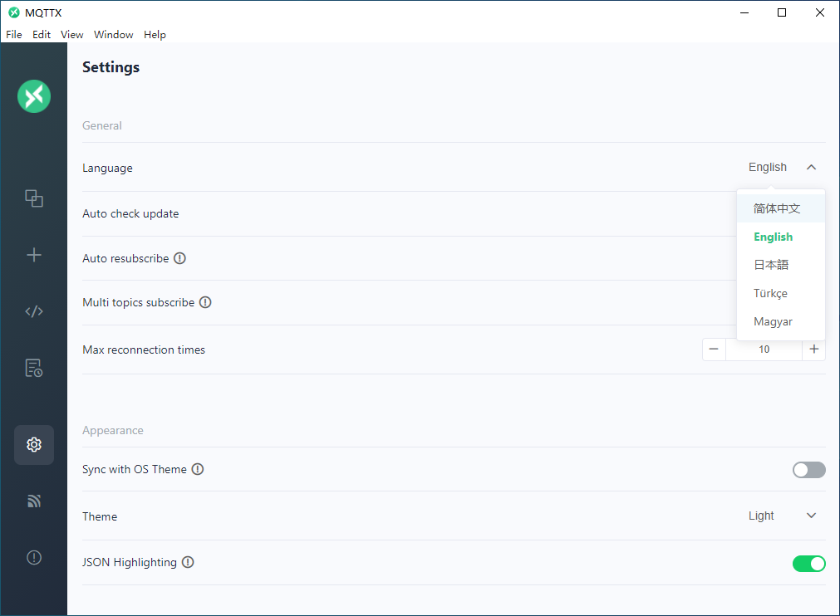Image resolution: width=840 pixels, height=616 pixels.
Task: Open the Connections page icon
Action: coord(34,198)
